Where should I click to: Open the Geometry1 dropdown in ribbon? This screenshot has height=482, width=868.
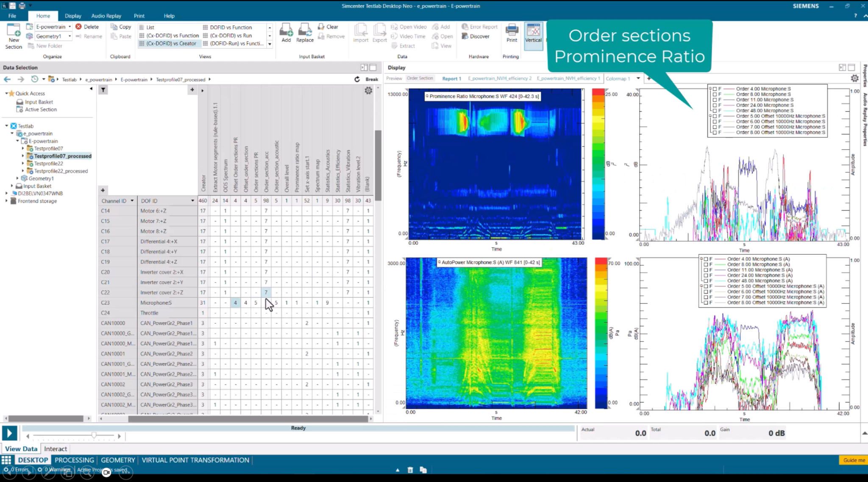(70, 36)
